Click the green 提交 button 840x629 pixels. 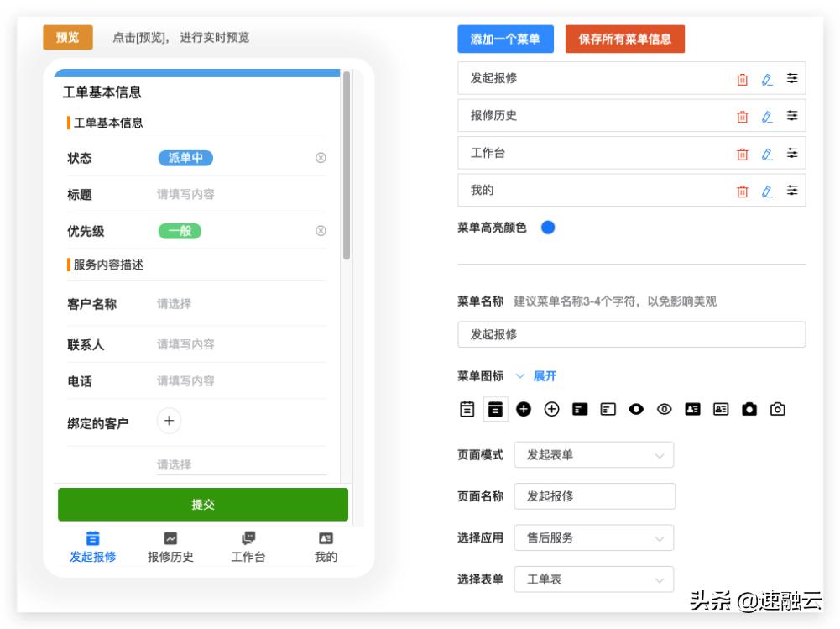(x=202, y=504)
